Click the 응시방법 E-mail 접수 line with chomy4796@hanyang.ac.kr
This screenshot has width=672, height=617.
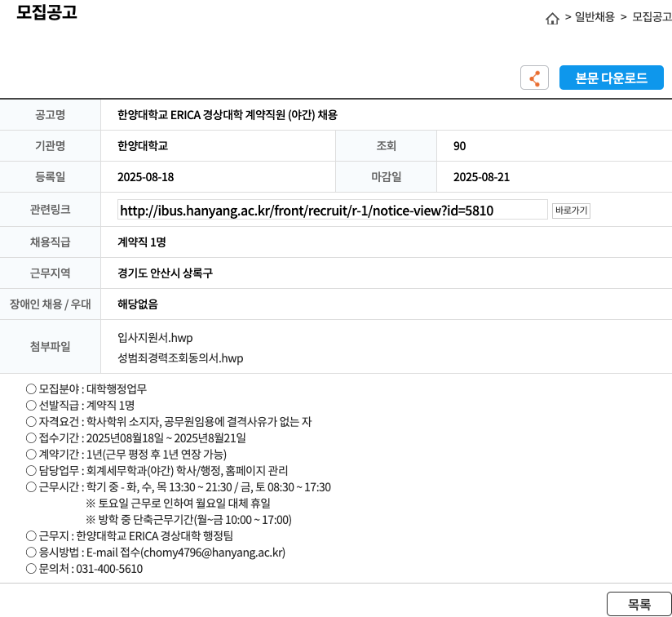(156, 553)
